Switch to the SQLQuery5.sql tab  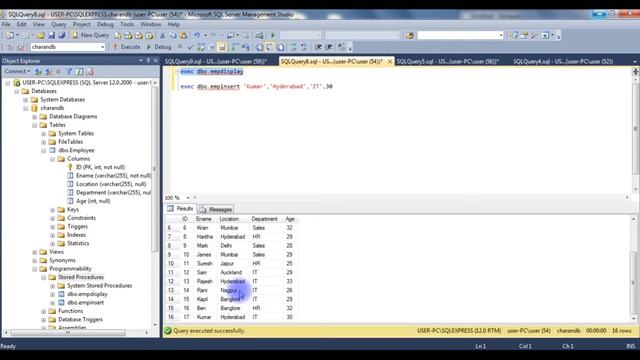click(447, 61)
